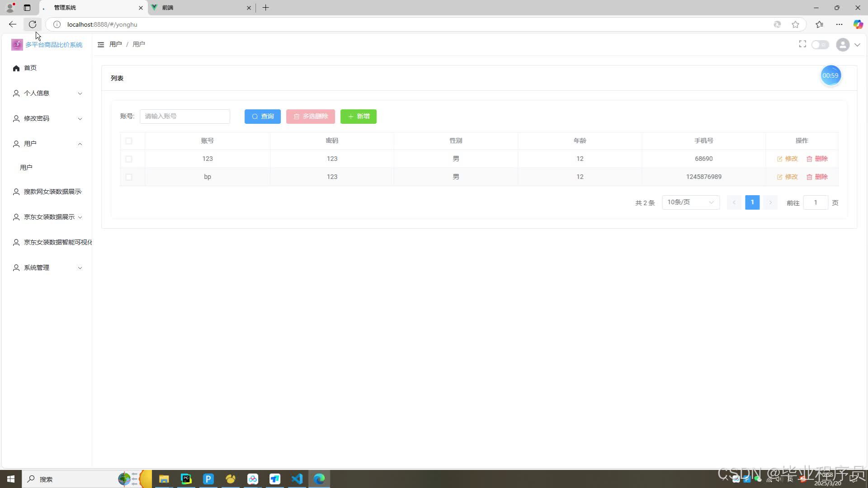Select the 用户 submenu item
This screenshot has width=868, height=488.
[26, 168]
